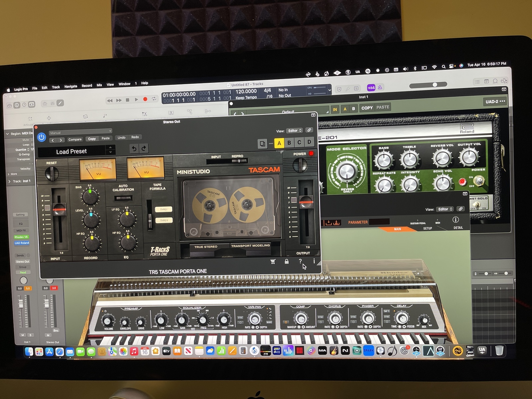
Task: Toggle the metronome click icon
Action: click(380, 87)
